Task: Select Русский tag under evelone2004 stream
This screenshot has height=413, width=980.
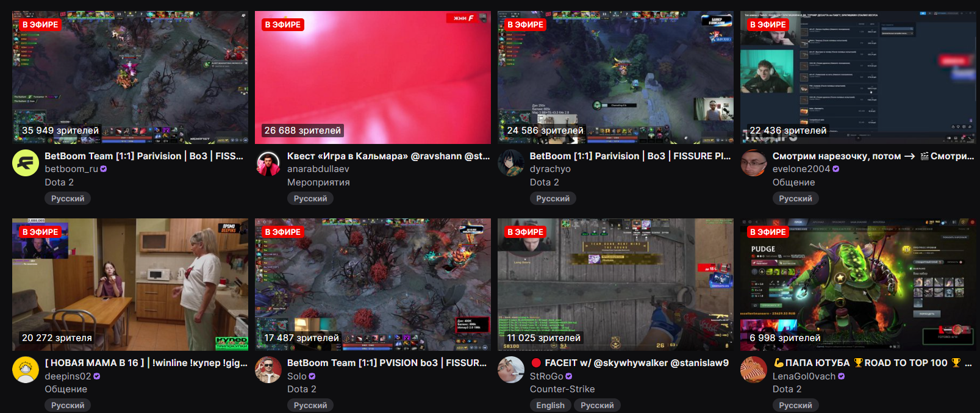Action: (795, 198)
